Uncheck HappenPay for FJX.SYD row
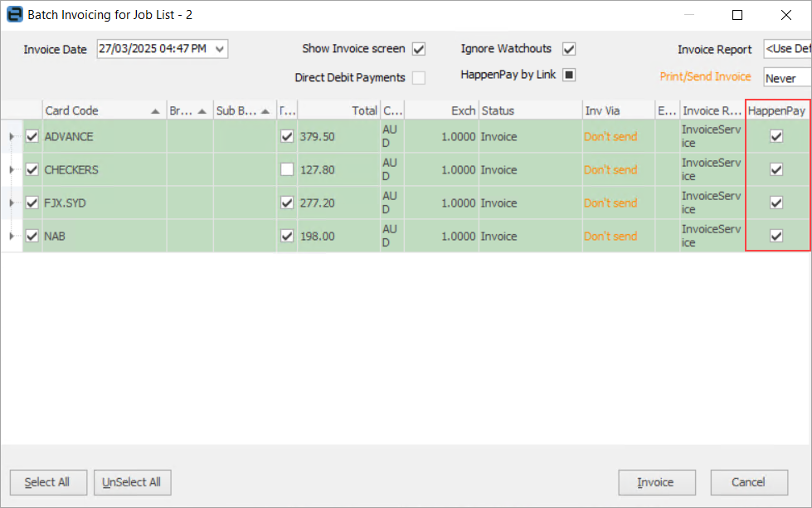 (x=776, y=203)
